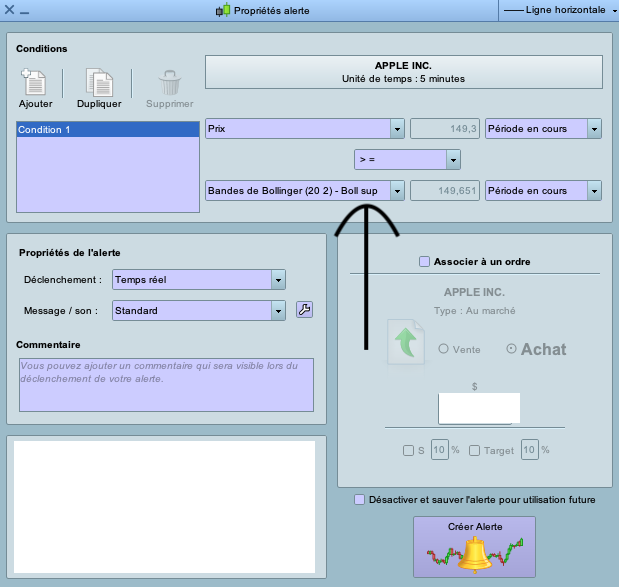Click the Propriétés de l'alerte heading
This screenshot has height=587, width=619.
pos(69,253)
